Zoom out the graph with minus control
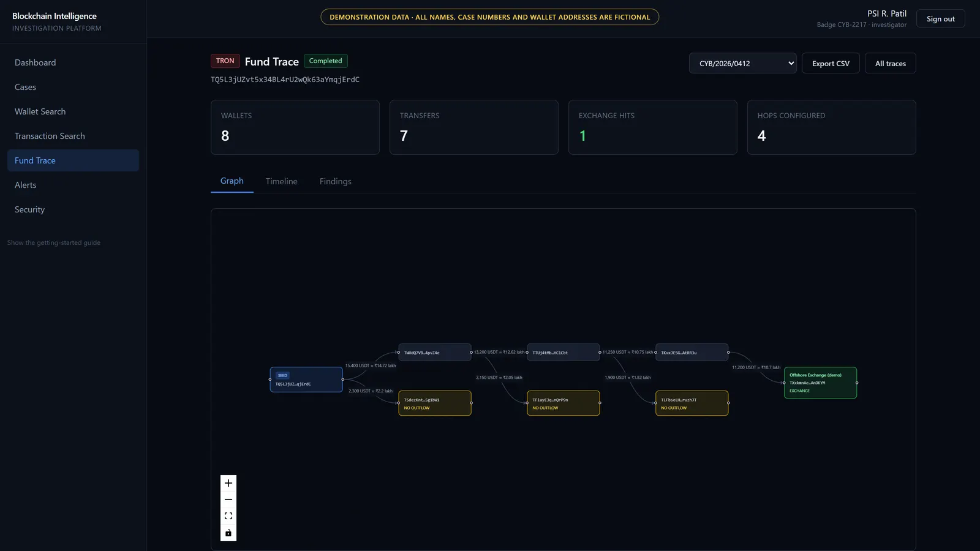 (x=228, y=500)
